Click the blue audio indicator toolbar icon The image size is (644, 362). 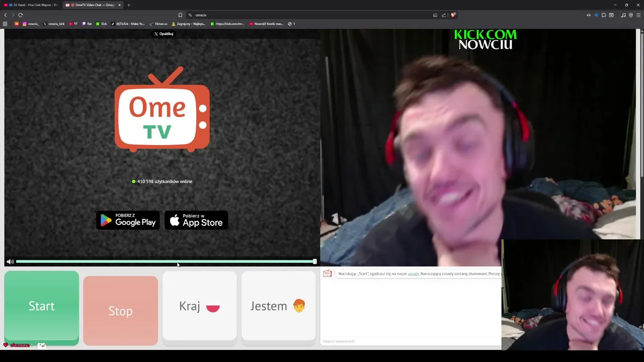(x=596, y=15)
